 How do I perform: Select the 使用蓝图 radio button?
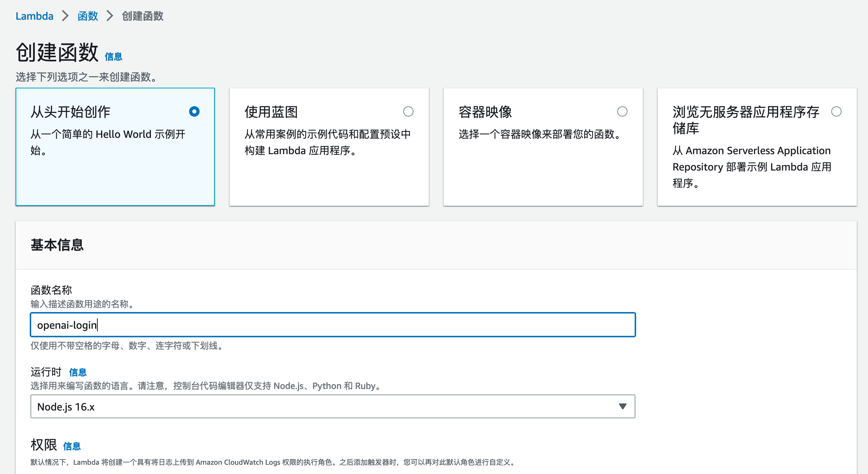(x=408, y=111)
